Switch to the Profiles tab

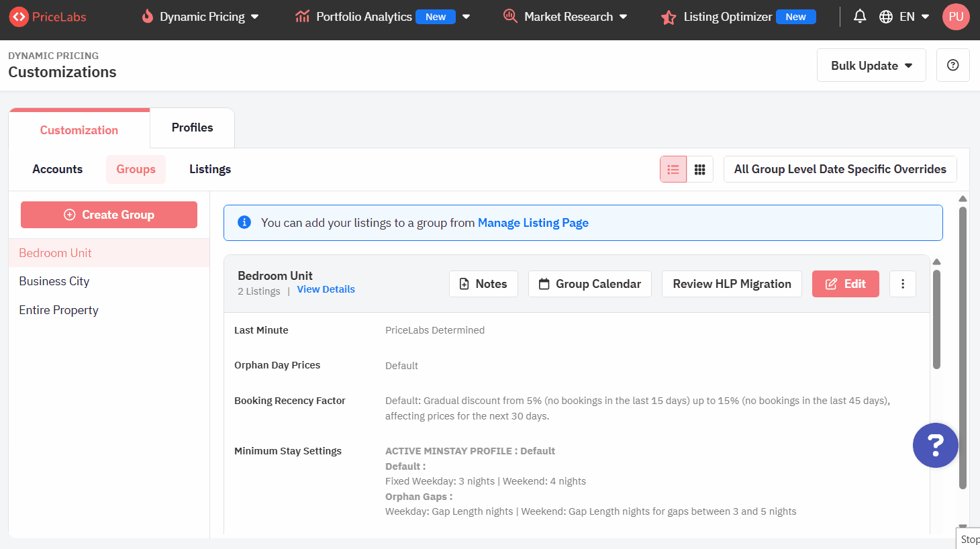192,128
